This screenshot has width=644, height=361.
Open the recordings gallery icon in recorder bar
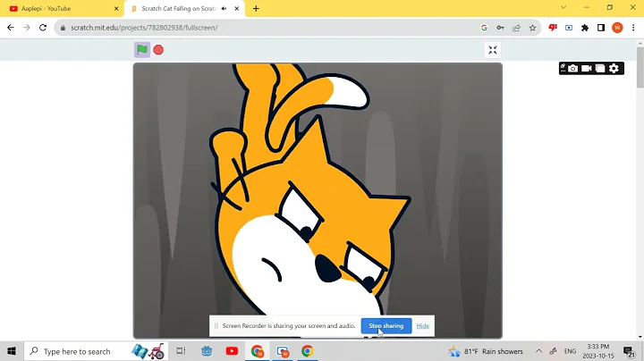point(600,69)
